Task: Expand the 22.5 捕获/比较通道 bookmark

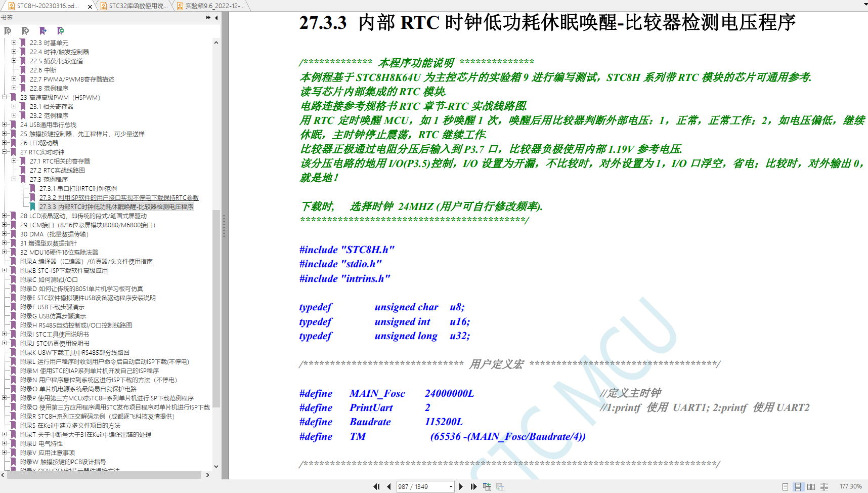Action: [14, 61]
